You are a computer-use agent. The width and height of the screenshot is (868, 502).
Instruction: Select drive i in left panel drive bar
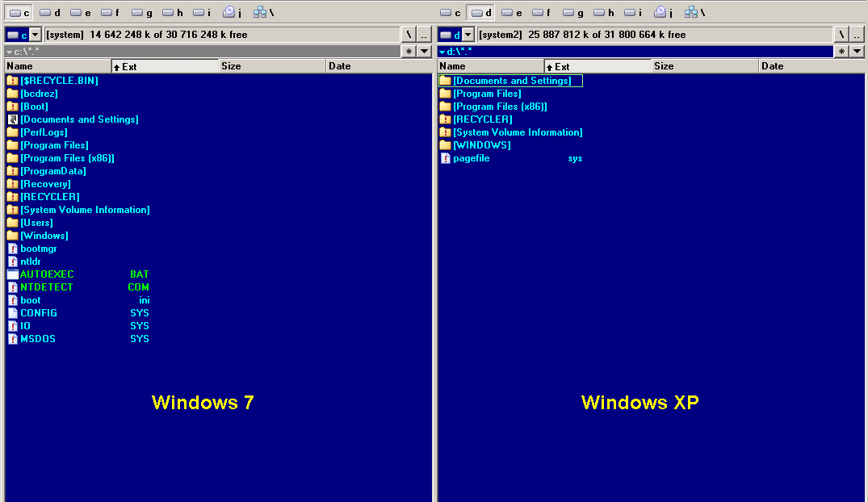tap(202, 12)
